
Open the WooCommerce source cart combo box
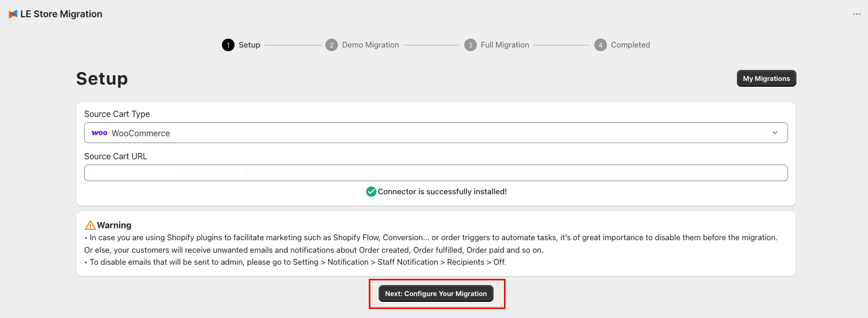coord(436,133)
